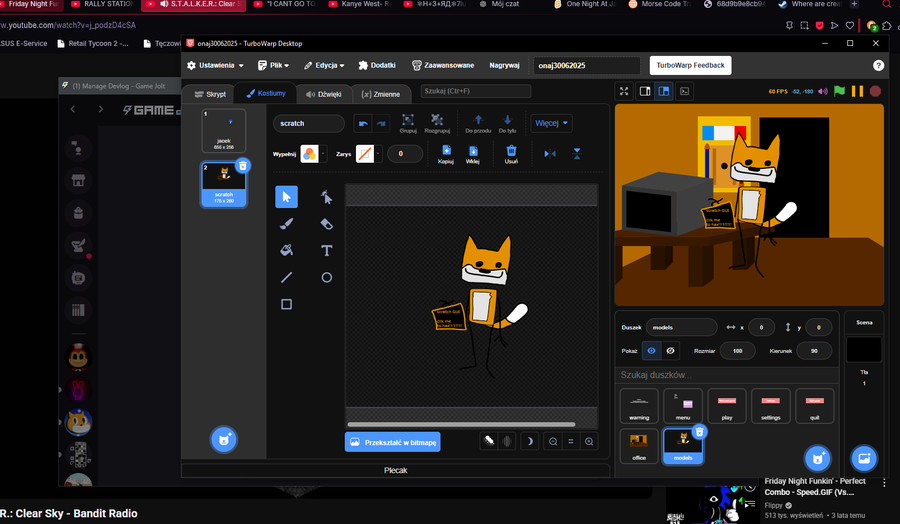Open the question mark help icon
The height and width of the screenshot is (524, 900).
tap(878, 65)
